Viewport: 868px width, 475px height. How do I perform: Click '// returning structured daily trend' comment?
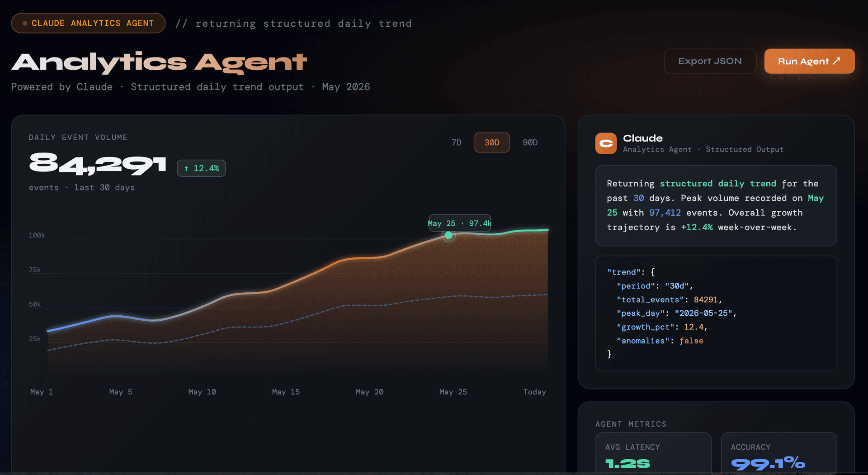[294, 24]
